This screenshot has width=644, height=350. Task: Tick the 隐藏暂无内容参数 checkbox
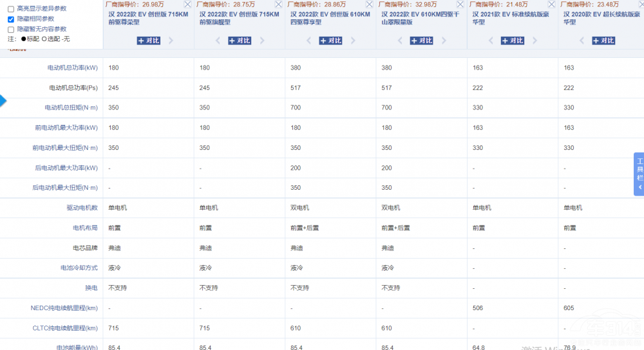click(x=11, y=30)
